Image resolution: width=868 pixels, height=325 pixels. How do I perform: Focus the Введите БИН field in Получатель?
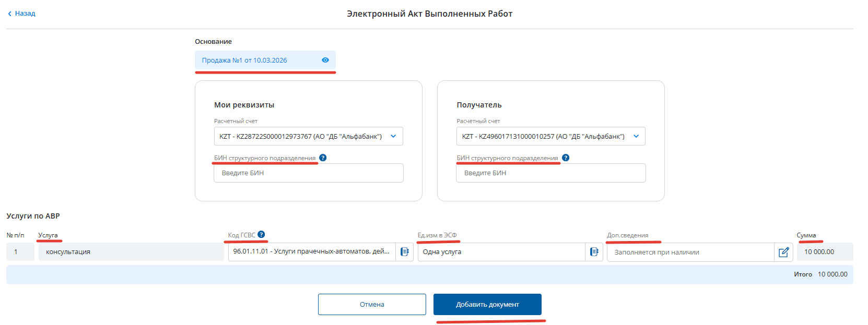(550, 173)
